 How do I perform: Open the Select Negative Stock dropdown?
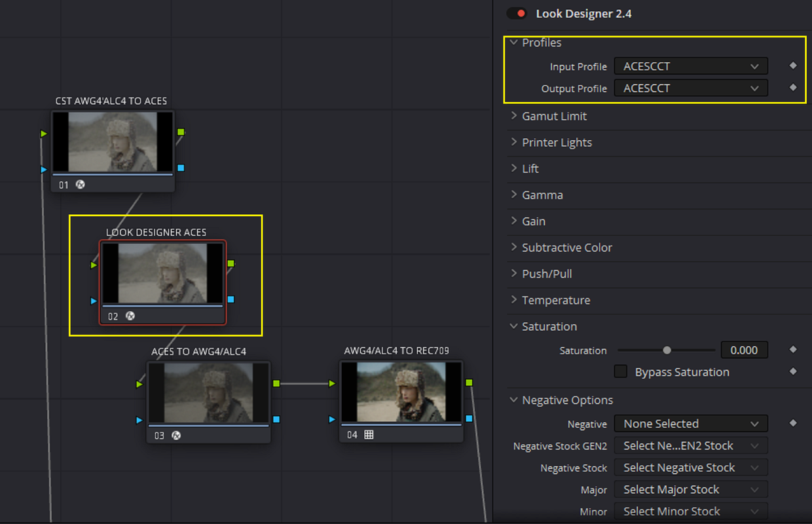pos(691,468)
